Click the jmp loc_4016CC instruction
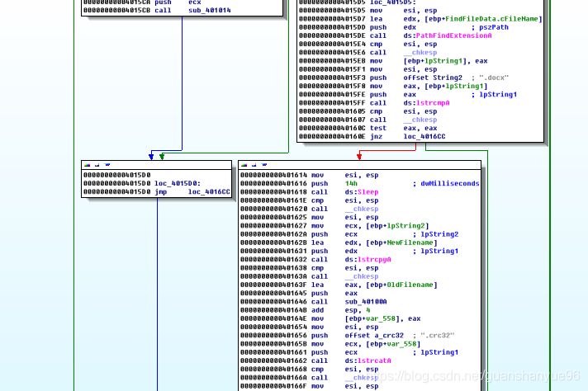This screenshot has height=391, width=588. coord(192,191)
